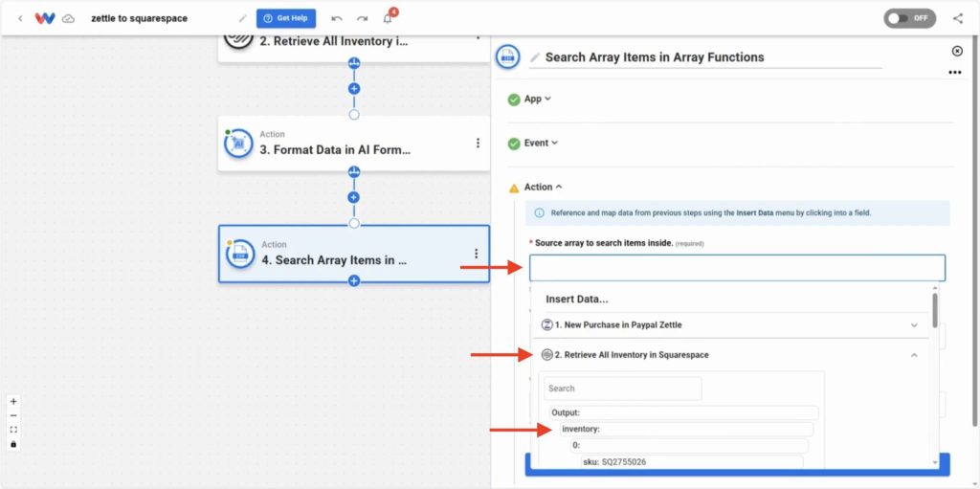The image size is (980, 489).
Task: Open step 4 Search Array three-dot menu
Action: tap(477, 254)
